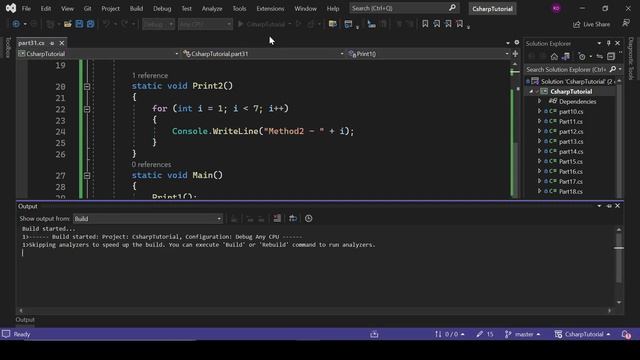640x360 pixels.
Task: Open notifications bell in status bar
Action: [x=626, y=334]
